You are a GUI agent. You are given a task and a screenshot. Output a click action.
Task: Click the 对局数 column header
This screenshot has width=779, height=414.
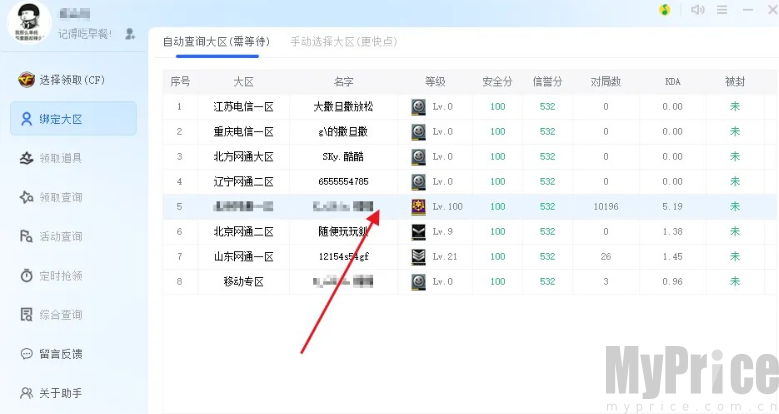pos(606,82)
